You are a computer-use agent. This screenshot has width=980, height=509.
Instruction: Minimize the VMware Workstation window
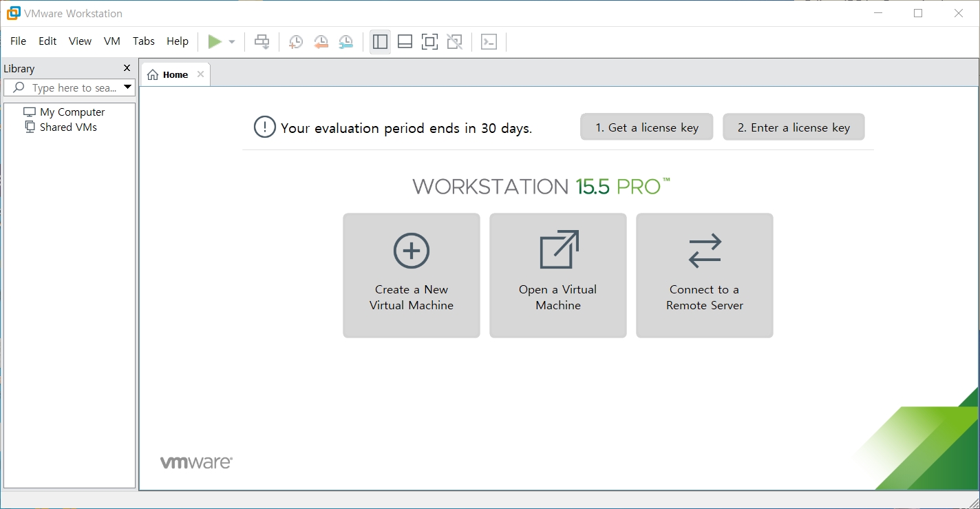(877, 13)
